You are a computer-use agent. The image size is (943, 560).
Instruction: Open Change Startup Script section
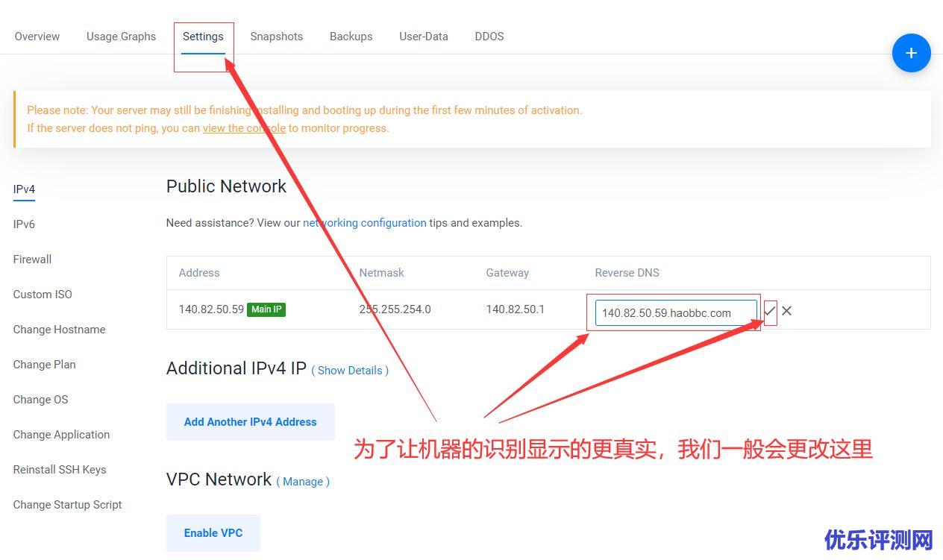pyautogui.click(x=67, y=504)
